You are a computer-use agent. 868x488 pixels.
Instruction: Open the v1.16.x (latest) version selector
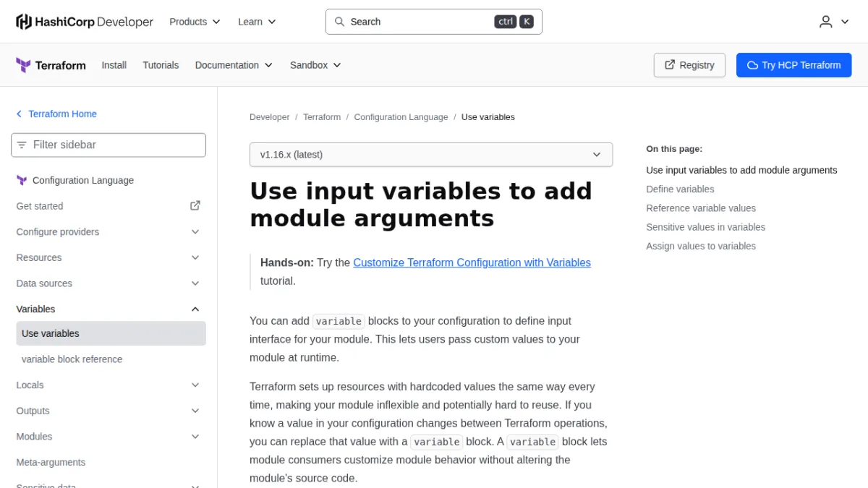pyautogui.click(x=431, y=155)
